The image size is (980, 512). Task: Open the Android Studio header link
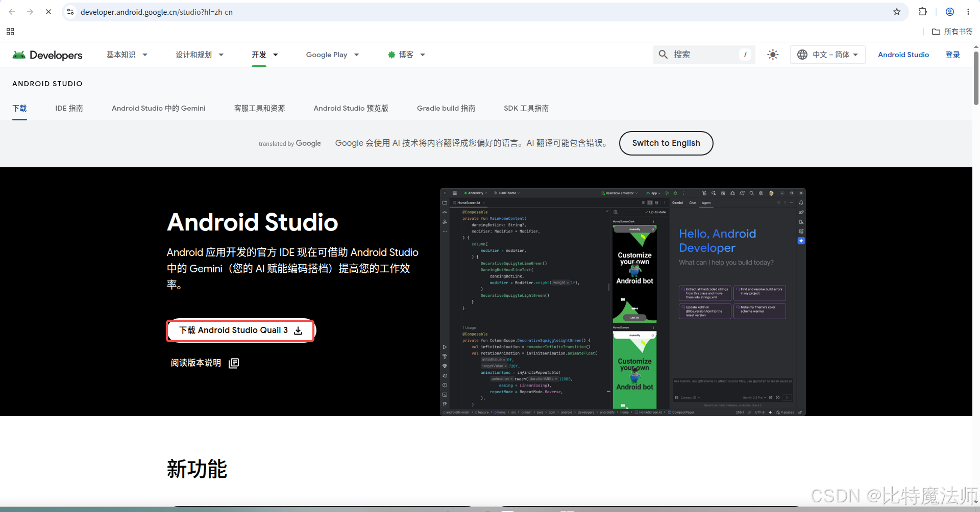[x=903, y=55]
